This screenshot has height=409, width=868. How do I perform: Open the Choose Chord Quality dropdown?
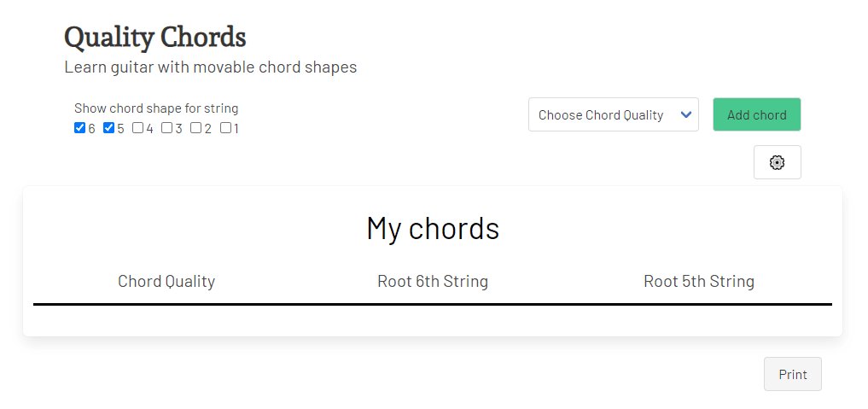click(614, 114)
